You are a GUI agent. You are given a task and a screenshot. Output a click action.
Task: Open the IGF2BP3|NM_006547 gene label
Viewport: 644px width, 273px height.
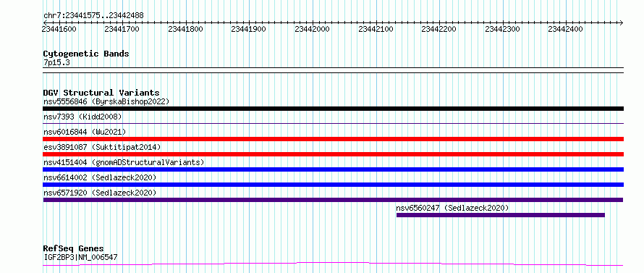[80, 258]
